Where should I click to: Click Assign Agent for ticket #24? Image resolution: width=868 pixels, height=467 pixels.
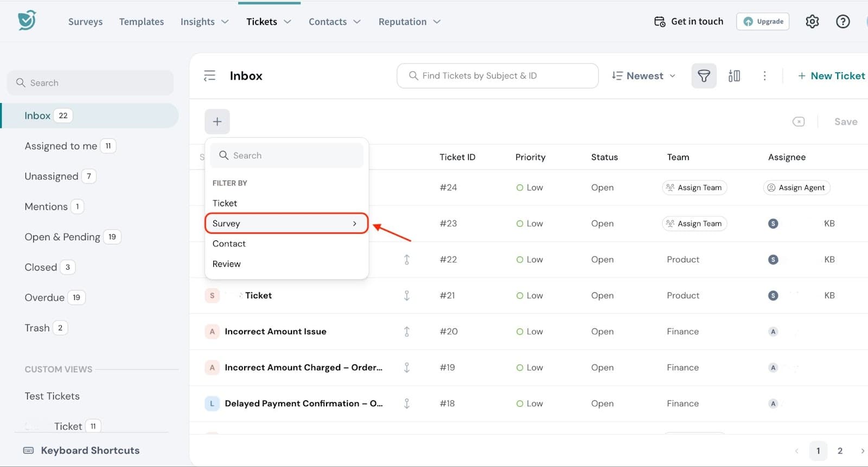coord(796,188)
